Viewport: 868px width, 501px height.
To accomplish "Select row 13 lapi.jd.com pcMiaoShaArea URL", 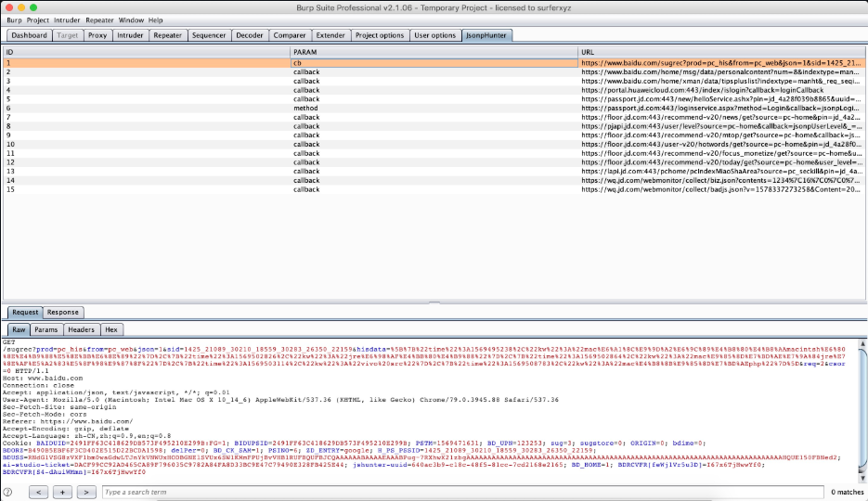I will click(x=434, y=172).
